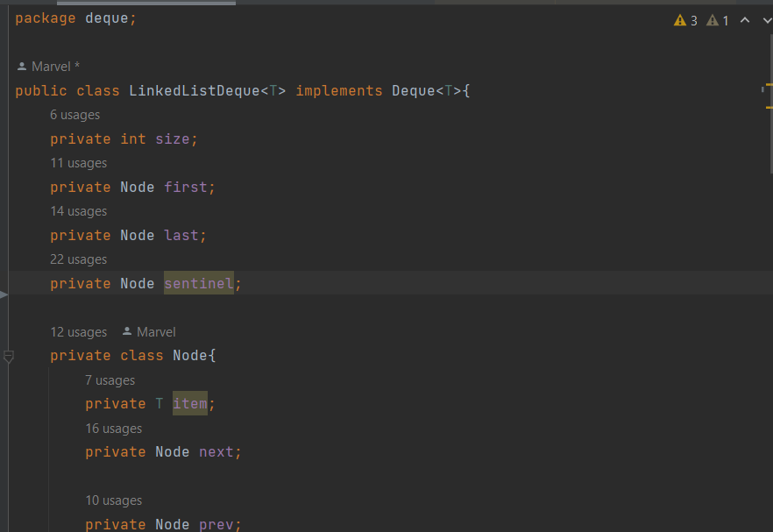The image size is (773, 532).
Task: Place the cursor on the highlighted 'sentinel' field
Action: [198, 283]
